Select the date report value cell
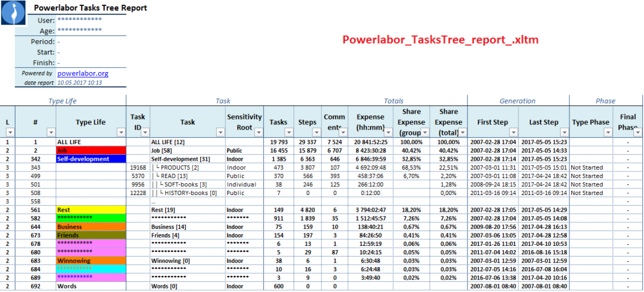 79,83
